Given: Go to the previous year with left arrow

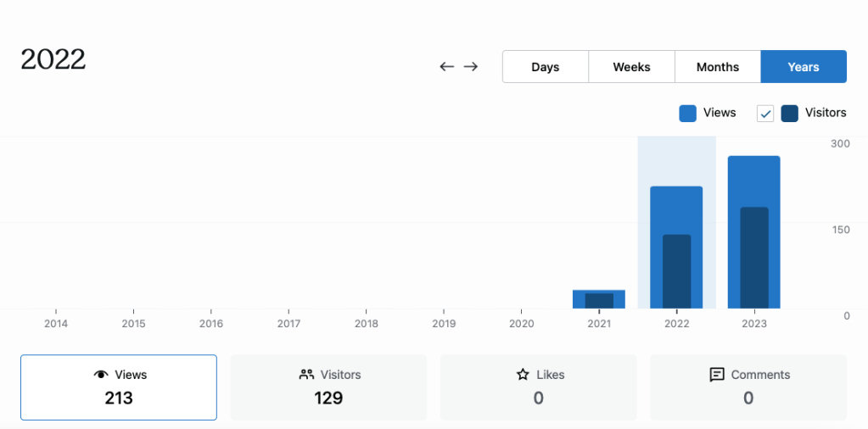Looking at the screenshot, I should (x=447, y=67).
